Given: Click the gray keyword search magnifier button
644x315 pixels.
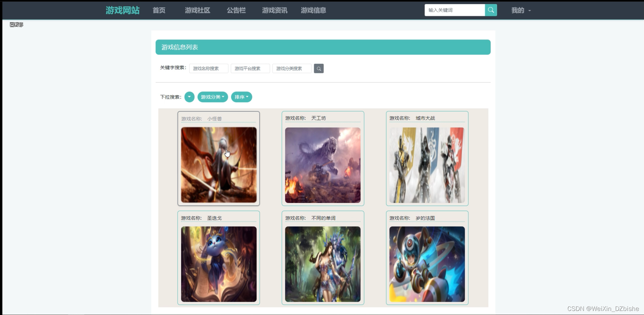Looking at the screenshot, I should (319, 69).
